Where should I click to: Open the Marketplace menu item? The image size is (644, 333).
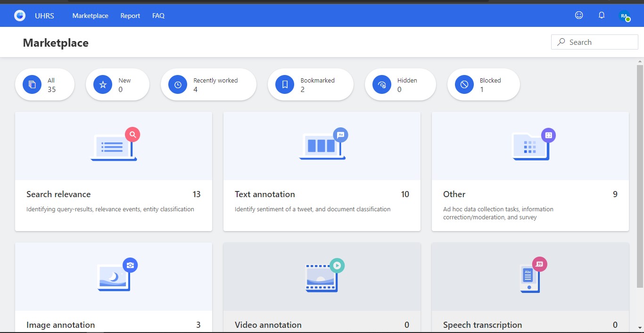point(90,16)
